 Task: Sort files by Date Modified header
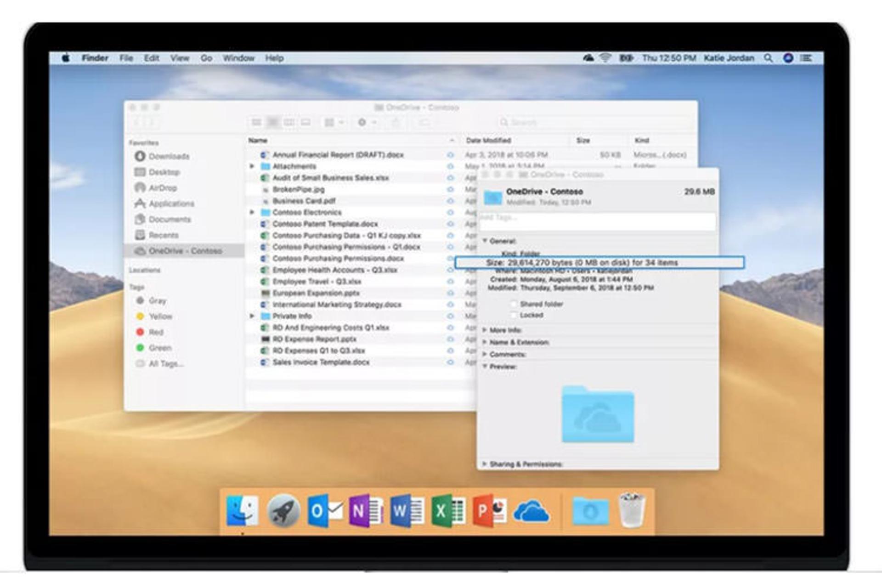point(516,140)
